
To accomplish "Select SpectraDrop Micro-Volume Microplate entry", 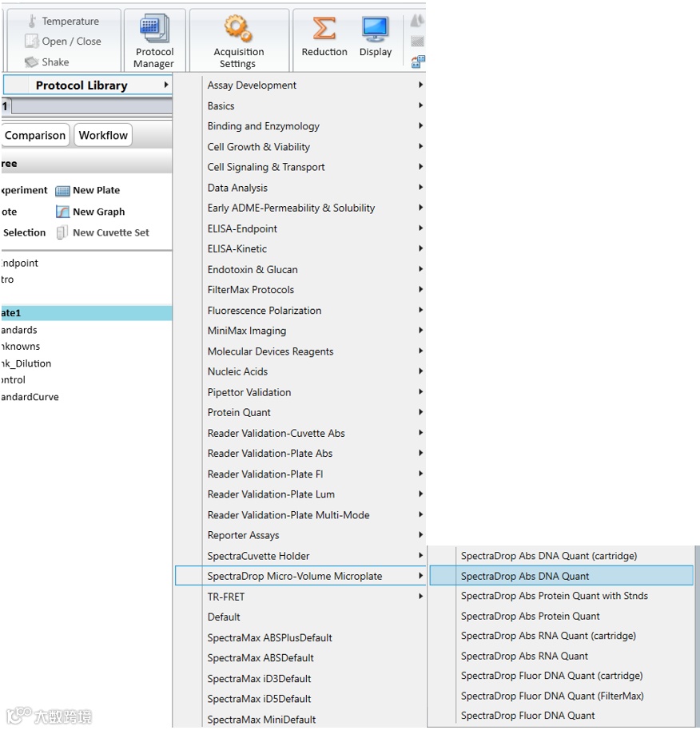I will coord(300,576).
